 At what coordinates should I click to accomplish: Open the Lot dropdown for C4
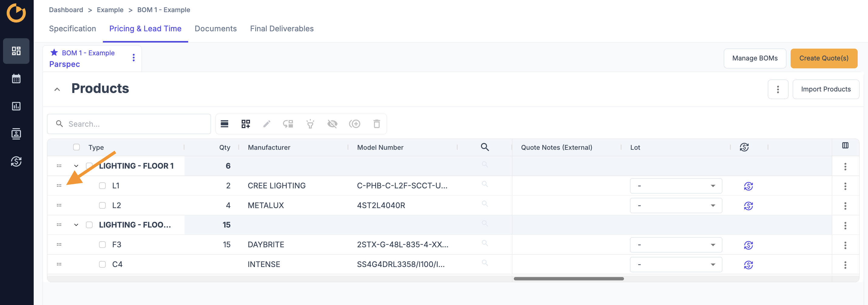coord(676,265)
